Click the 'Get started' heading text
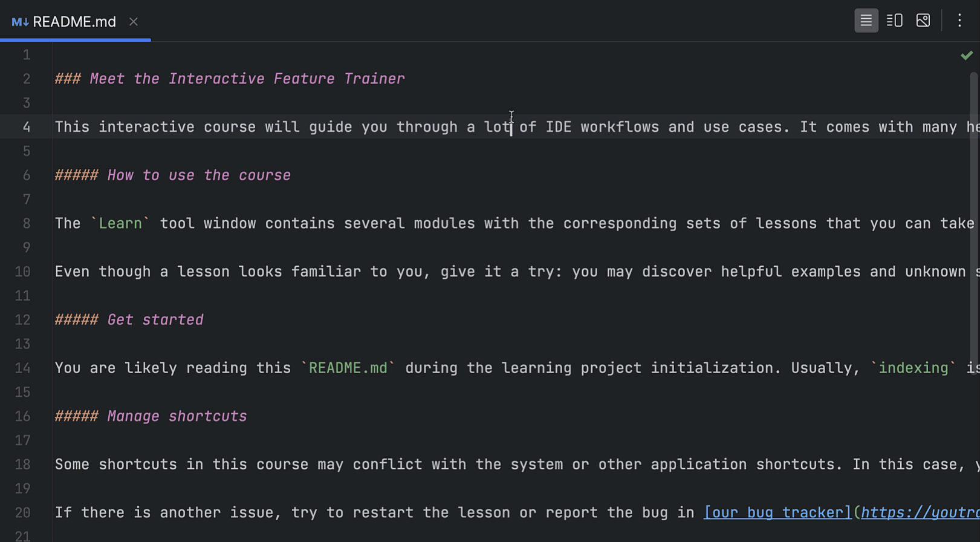 (155, 319)
